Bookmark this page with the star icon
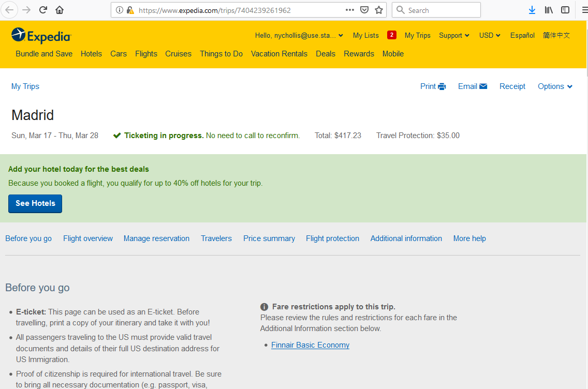This screenshot has width=588, height=389. [x=379, y=10]
